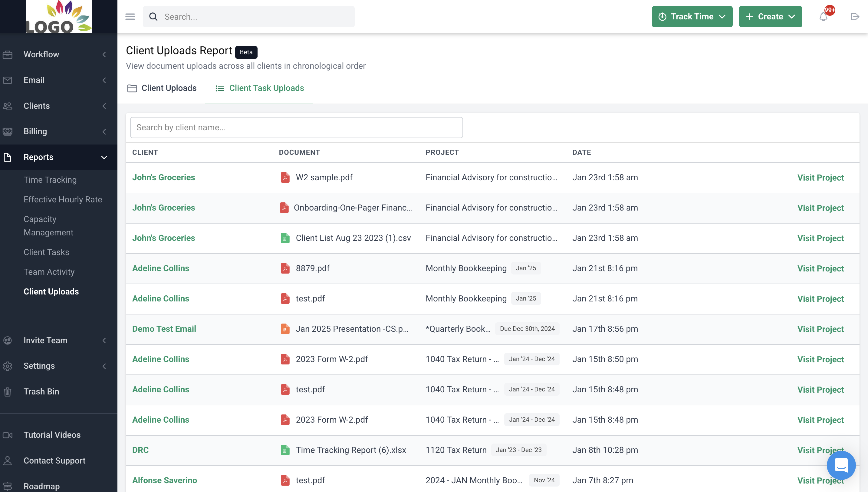
Task: Click the Onboarding-One-Pager document name
Action: tap(353, 208)
